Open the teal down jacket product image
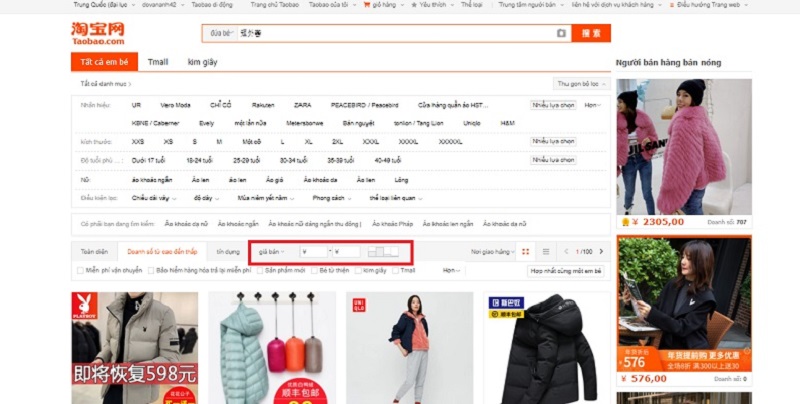 [272, 348]
